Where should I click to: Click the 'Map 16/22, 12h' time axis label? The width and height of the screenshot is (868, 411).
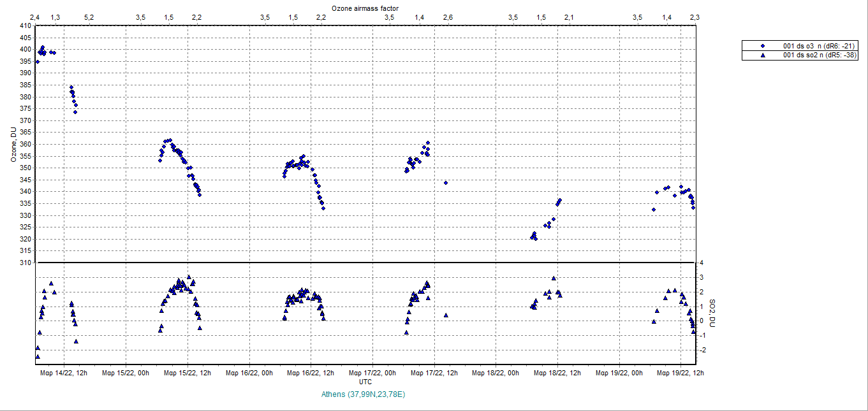pyautogui.click(x=310, y=373)
